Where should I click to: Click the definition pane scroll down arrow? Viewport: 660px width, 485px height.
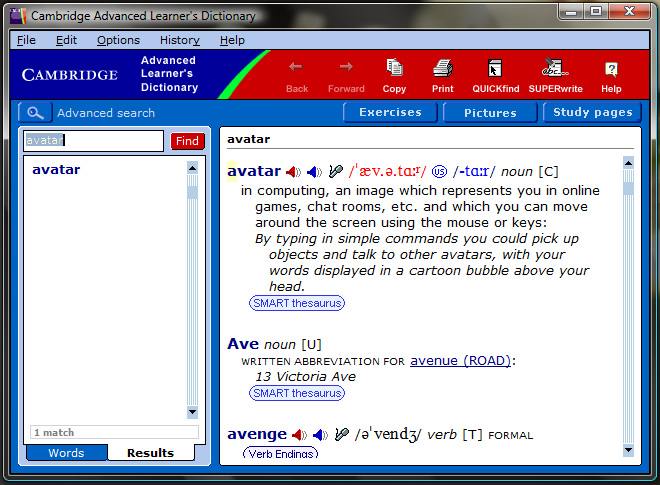point(628,450)
